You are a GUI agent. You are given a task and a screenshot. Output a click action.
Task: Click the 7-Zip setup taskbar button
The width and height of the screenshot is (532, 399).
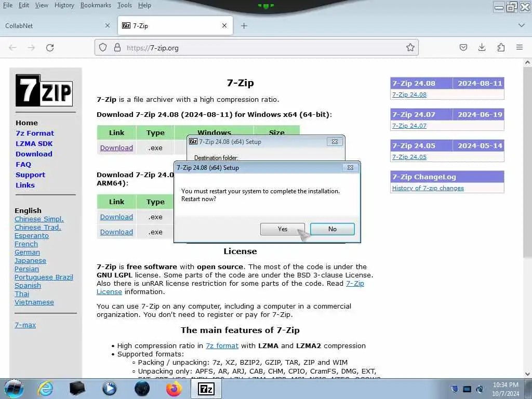[x=206, y=389]
